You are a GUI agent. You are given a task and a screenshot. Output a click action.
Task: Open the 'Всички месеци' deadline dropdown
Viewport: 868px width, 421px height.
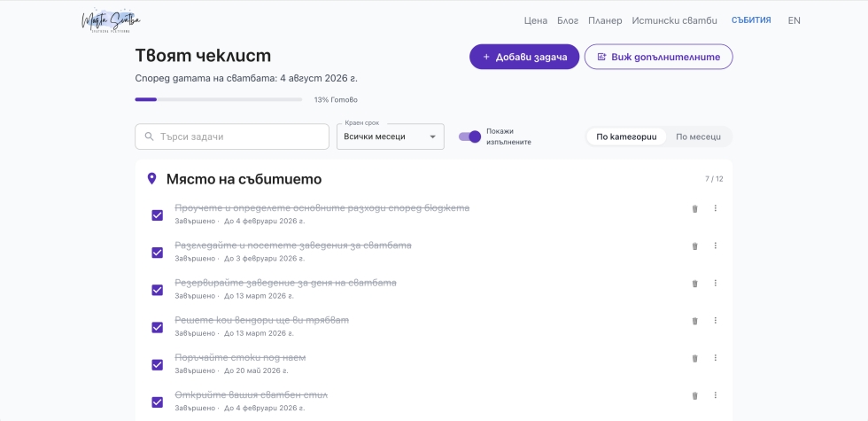pyautogui.click(x=390, y=136)
